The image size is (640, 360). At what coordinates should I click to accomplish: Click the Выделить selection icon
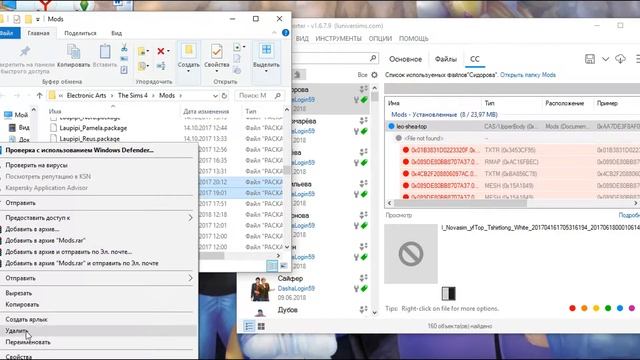click(x=266, y=51)
